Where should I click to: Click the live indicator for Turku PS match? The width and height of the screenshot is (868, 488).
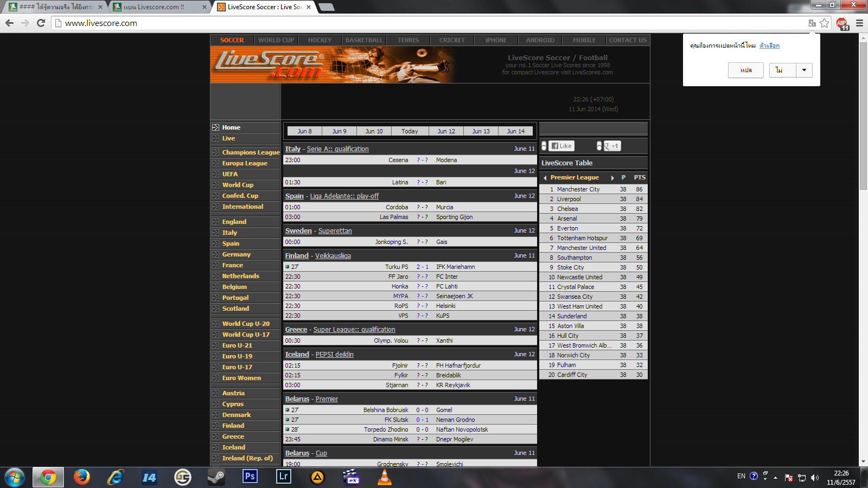click(x=288, y=267)
